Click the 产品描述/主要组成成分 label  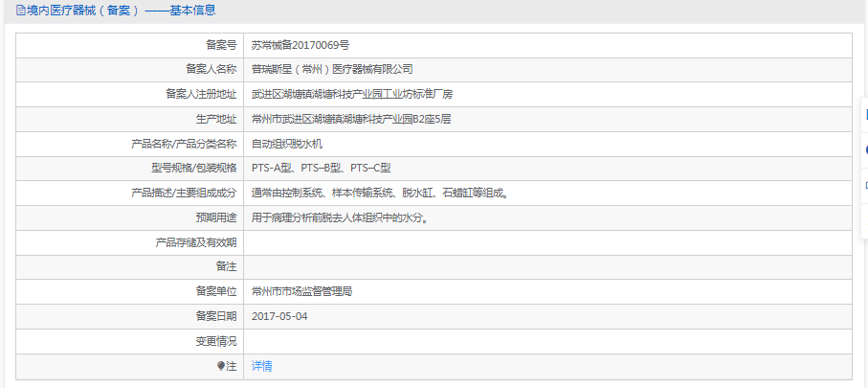pos(184,194)
